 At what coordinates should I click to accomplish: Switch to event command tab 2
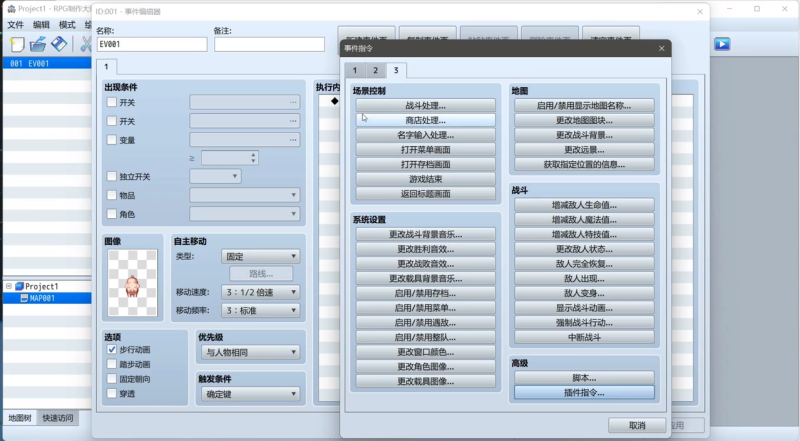point(375,70)
